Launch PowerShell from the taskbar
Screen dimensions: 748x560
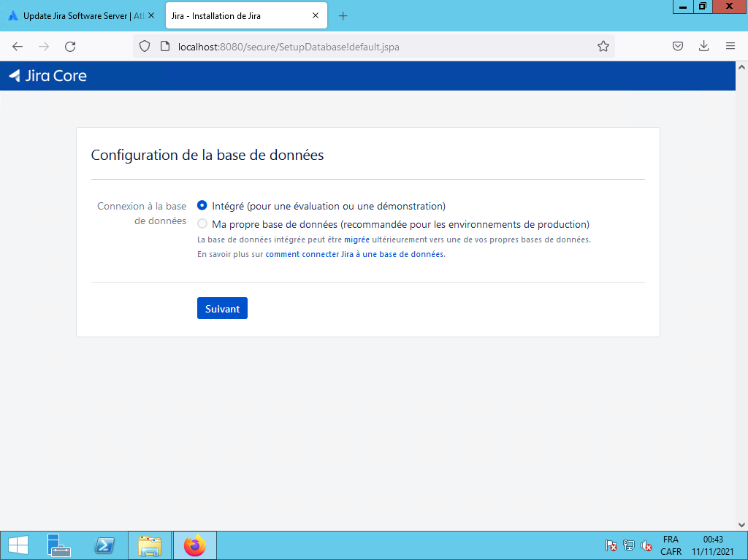[104, 545]
